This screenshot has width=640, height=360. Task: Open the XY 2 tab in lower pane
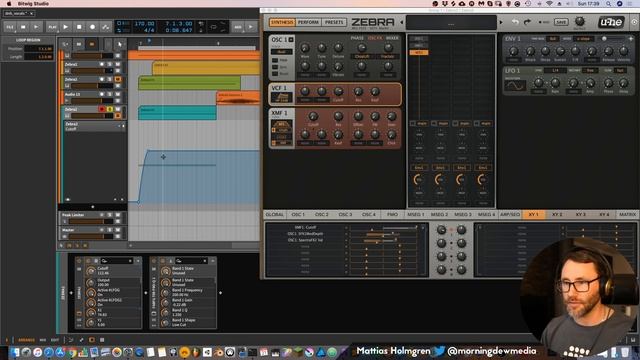[x=557, y=214]
